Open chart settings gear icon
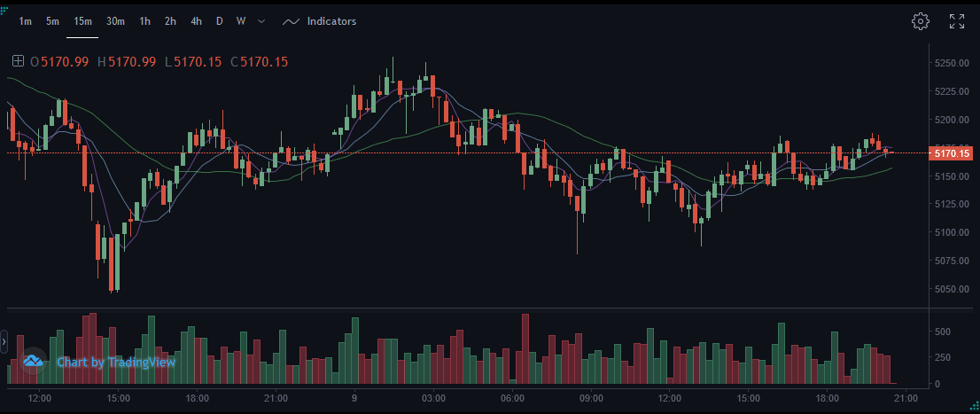Screen dimensions: 980x414 click(921, 21)
